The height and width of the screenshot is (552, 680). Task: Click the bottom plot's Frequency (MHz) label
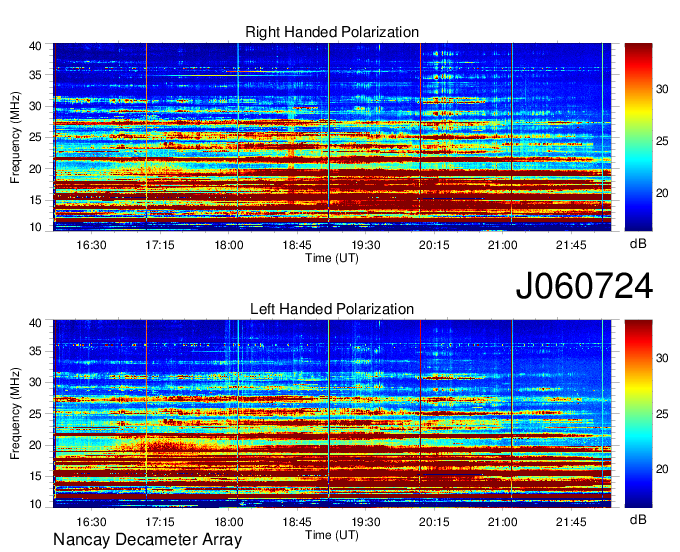pos(15,414)
